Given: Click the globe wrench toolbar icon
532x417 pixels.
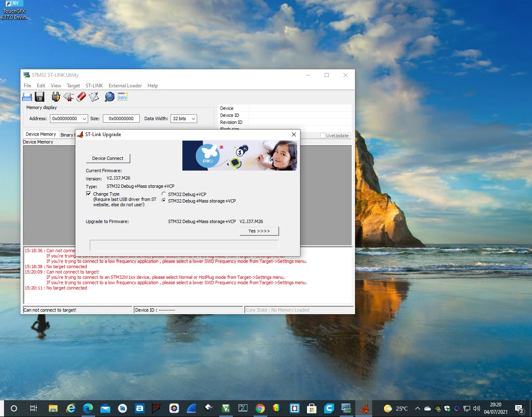Looking at the screenshot, I should coord(110,97).
